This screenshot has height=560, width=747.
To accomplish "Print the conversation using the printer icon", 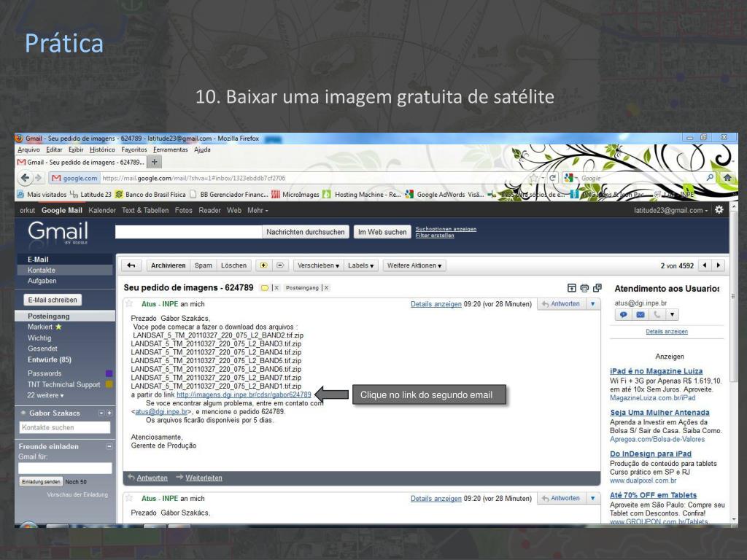I will (584, 288).
